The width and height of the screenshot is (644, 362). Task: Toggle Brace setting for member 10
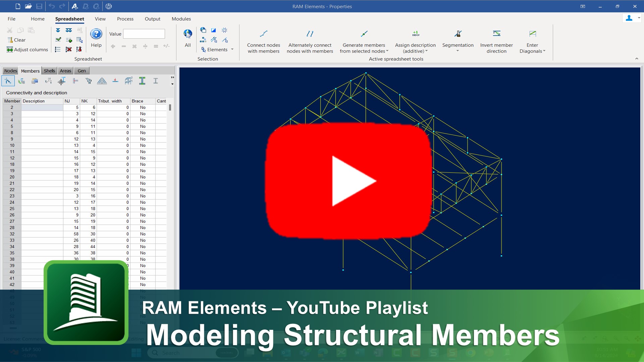coord(143,145)
